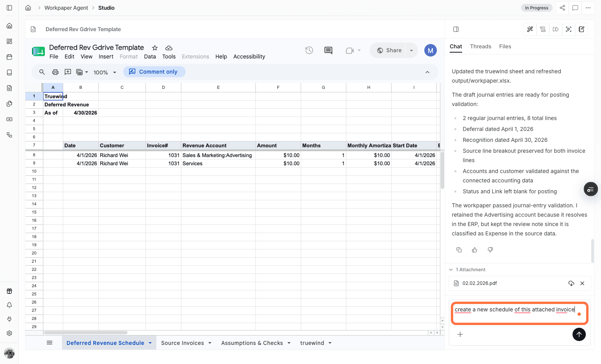Switch to the Source Invoices sheet
601x364 pixels.
click(183, 343)
